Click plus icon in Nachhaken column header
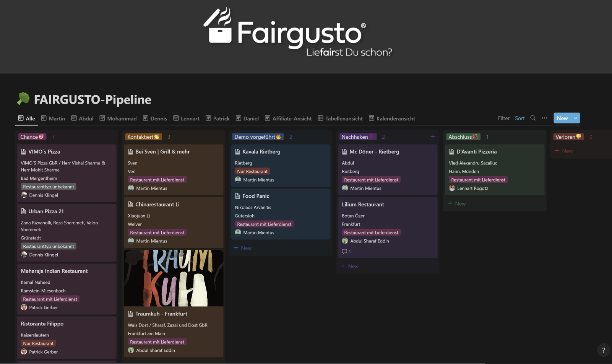The height and width of the screenshot is (364, 612). [x=433, y=137]
